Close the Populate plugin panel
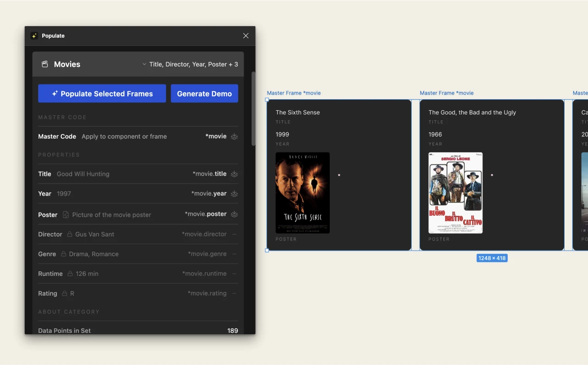Viewport: 588px width, 365px height. click(246, 36)
